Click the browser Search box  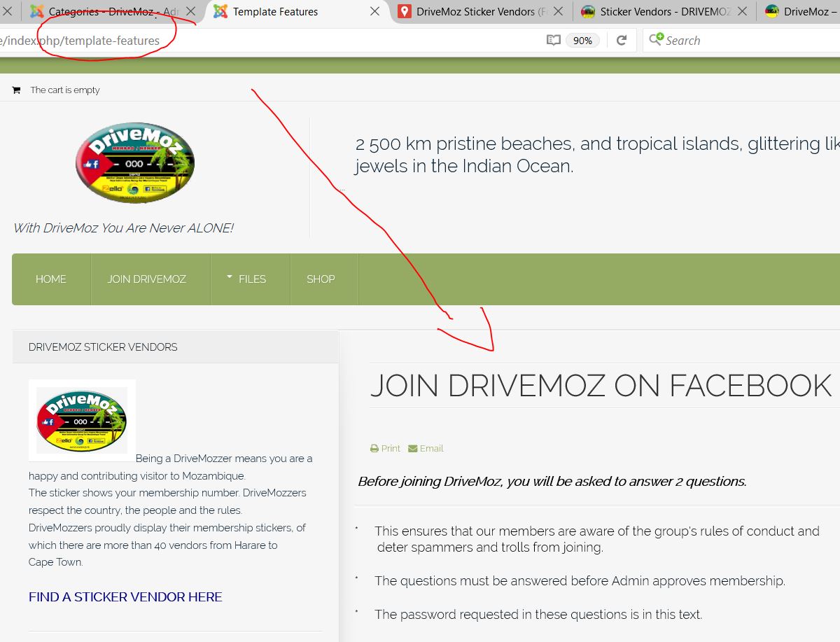[742, 41]
